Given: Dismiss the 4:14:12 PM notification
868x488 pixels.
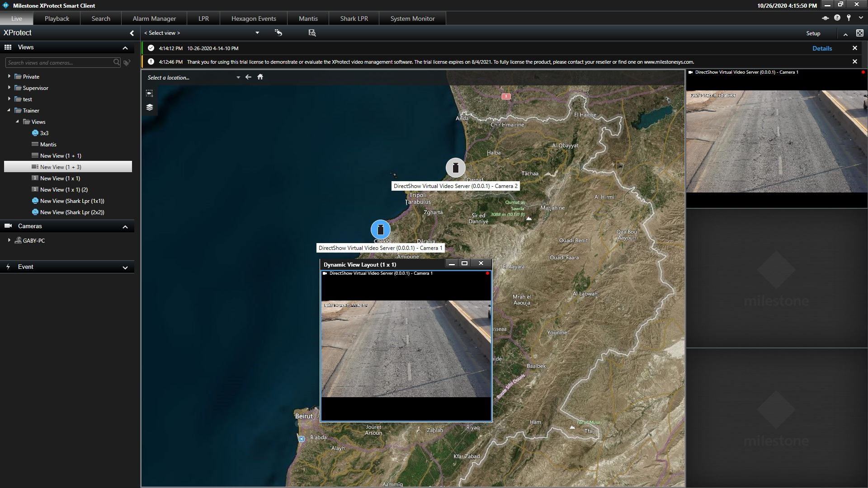Looking at the screenshot, I should pos(854,48).
